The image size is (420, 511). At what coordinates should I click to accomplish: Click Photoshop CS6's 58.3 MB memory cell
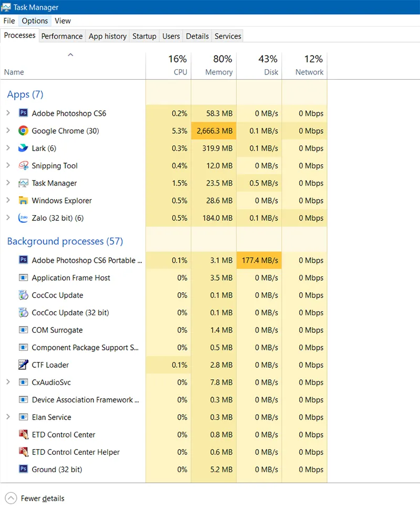(214, 113)
